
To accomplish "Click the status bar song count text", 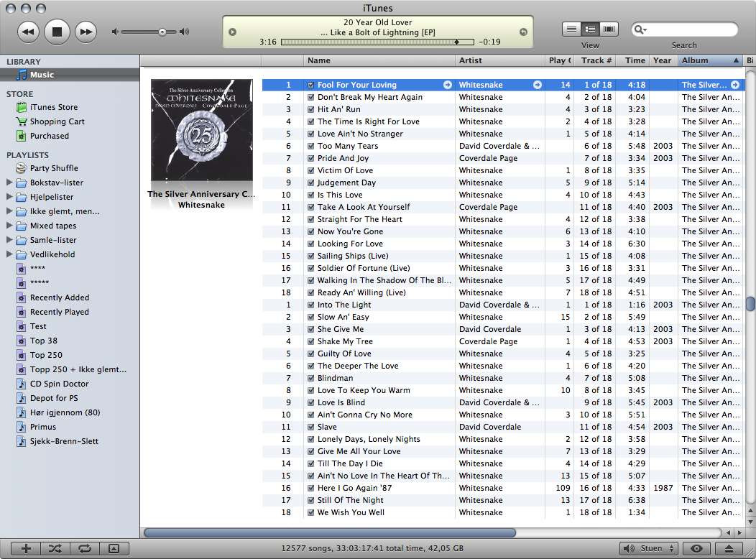I will tap(372, 548).
